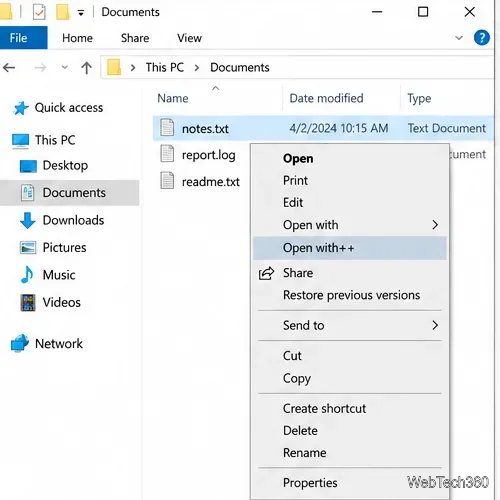The height and width of the screenshot is (500, 500).
Task: Click the This PC monitor icon in sidebar
Action: [21, 140]
